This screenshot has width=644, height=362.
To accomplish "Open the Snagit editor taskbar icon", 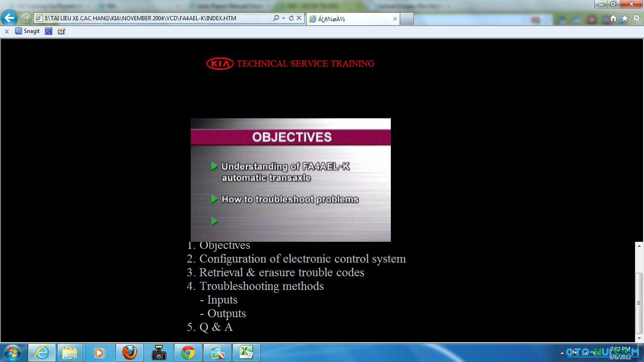I will click(x=217, y=353).
